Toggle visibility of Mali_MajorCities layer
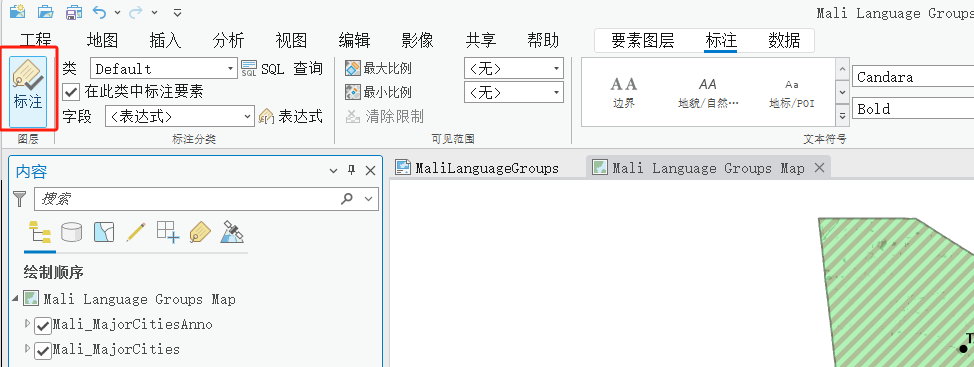 (43, 350)
